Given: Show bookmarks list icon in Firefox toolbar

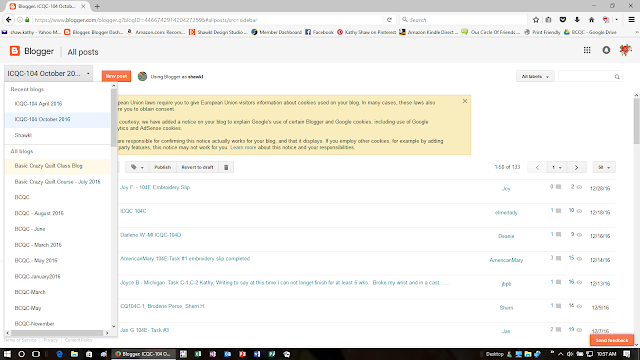Looking at the screenshot, I should pos(549,20).
